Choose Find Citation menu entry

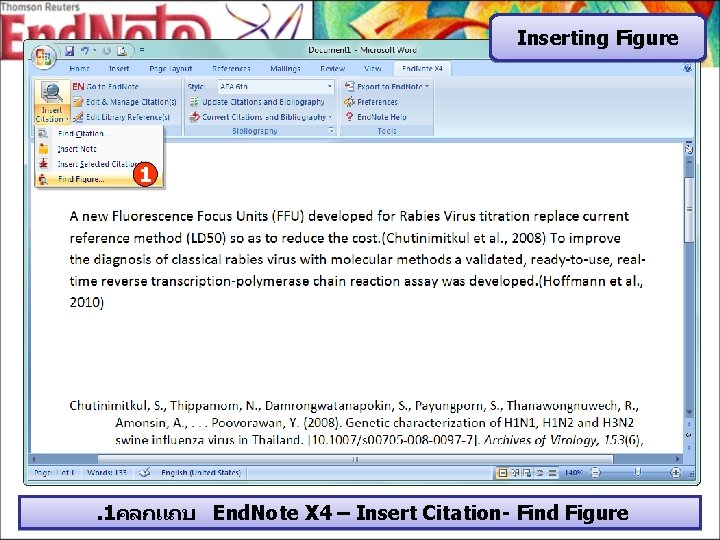click(99, 134)
